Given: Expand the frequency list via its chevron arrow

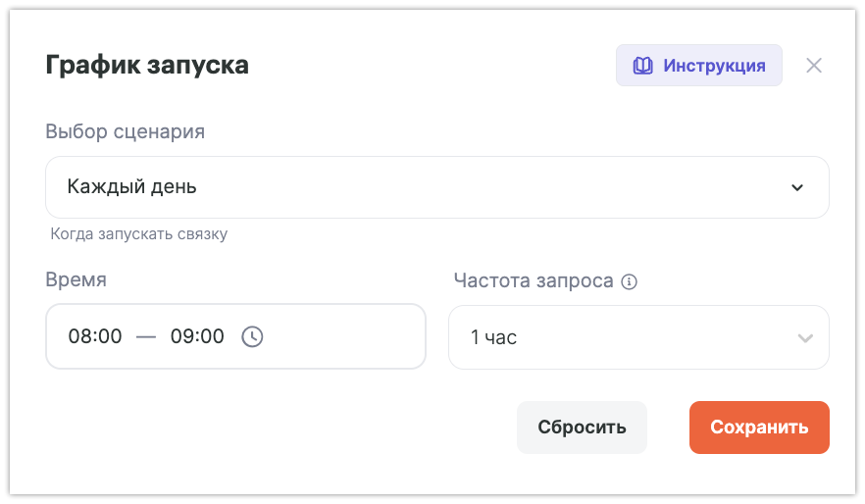Looking at the screenshot, I should pyautogui.click(x=805, y=338).
